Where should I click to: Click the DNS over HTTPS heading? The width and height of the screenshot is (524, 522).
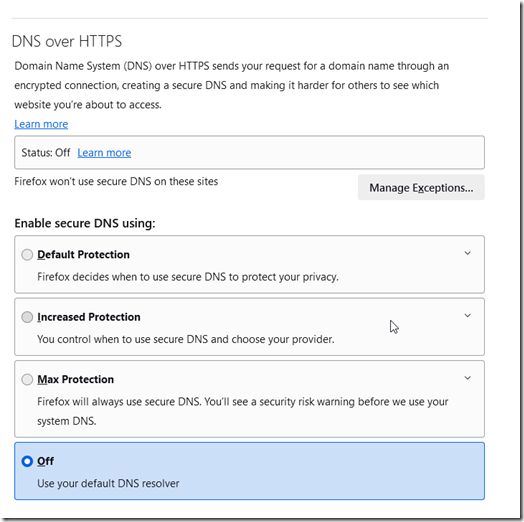coord(67,41)
